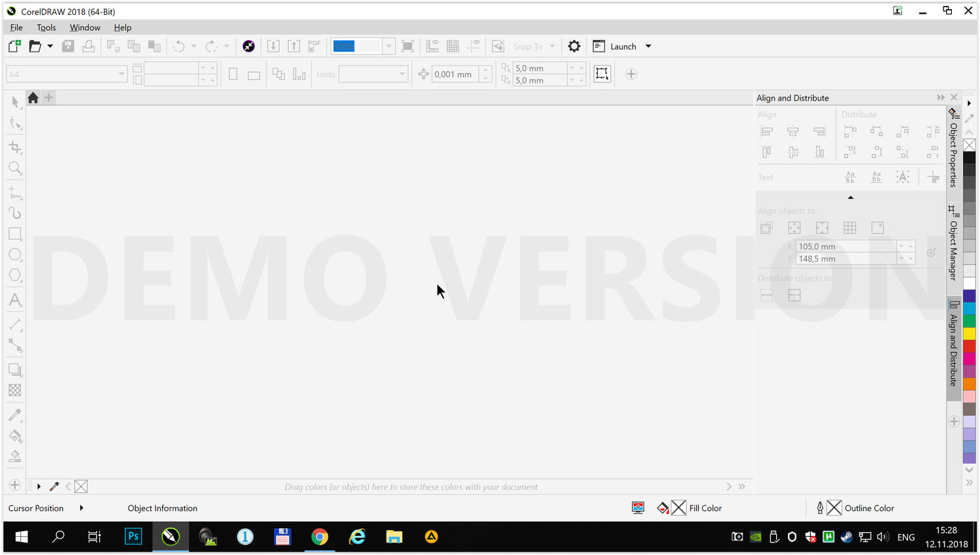
Task: Toggle Align to Page Edge option
Action: coord(794,227)
